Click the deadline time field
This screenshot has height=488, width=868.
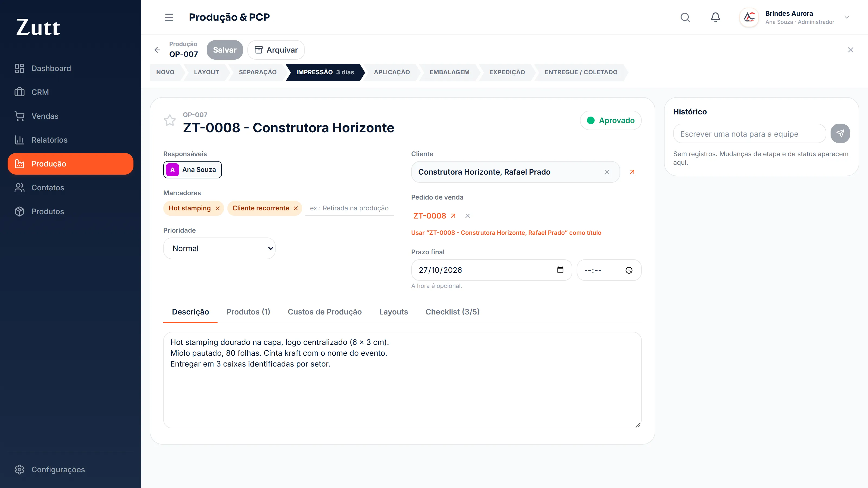(609, 270)
